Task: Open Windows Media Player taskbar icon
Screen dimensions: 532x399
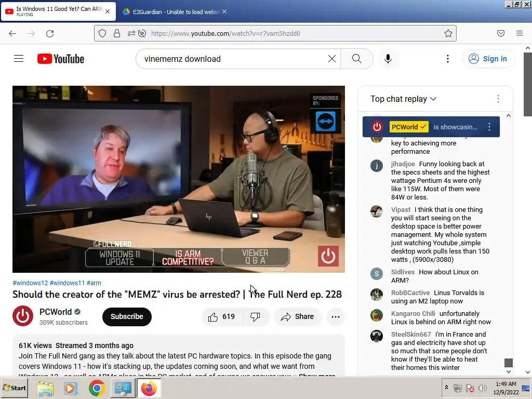Action: tap(71, 388)
